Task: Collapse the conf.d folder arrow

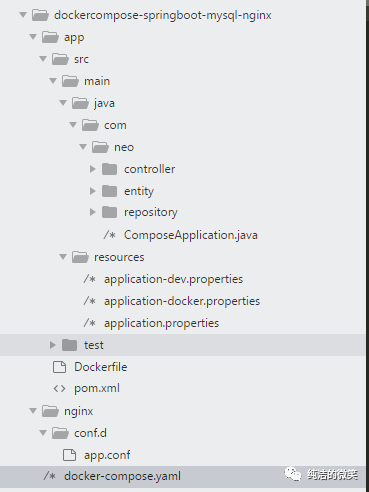Action: click(x=43, y=433)
